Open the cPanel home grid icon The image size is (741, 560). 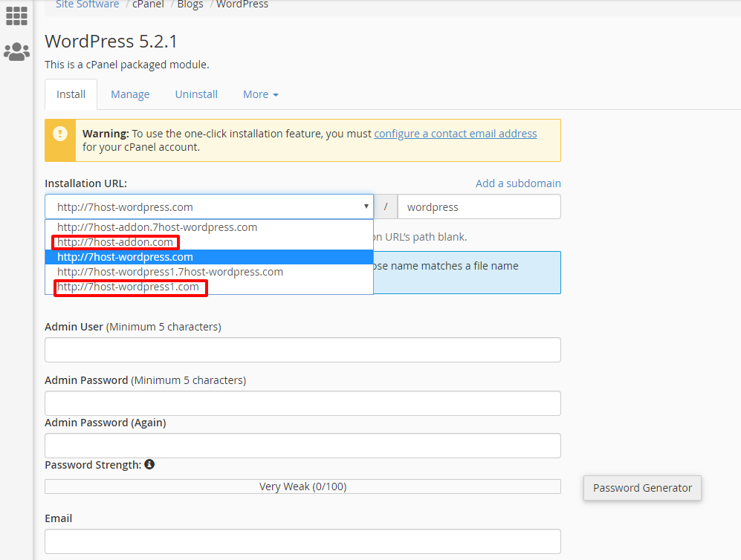(x=16, y=16)
